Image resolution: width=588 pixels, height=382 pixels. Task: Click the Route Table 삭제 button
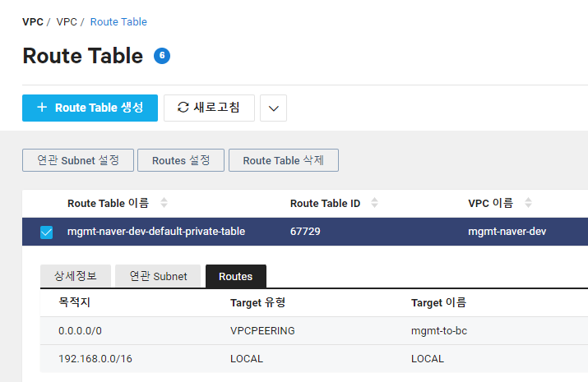[x=283, y=160]
